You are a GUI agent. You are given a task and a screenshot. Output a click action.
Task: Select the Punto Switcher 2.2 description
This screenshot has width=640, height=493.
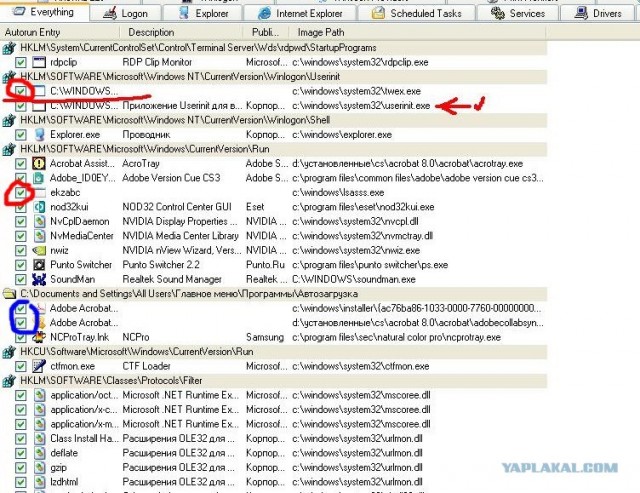coord(161,265)
